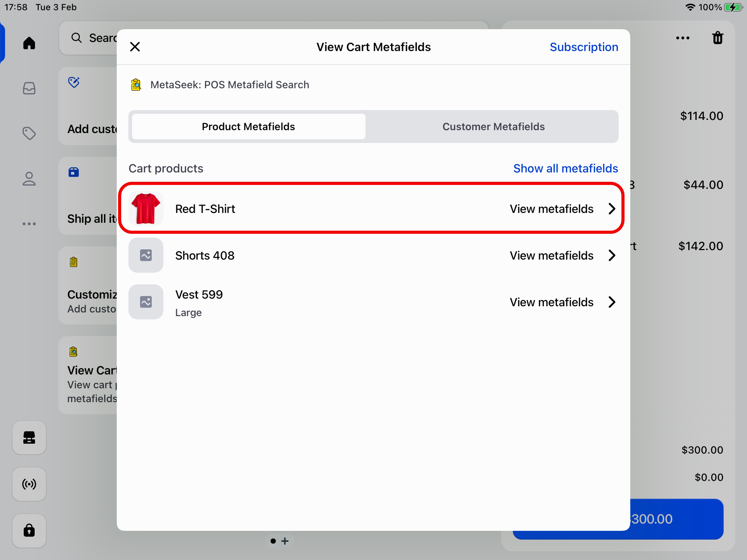Open the More ellipsis in sidebar
The width and height of the screenshot is (747, 560).
[x=29, y=224]
